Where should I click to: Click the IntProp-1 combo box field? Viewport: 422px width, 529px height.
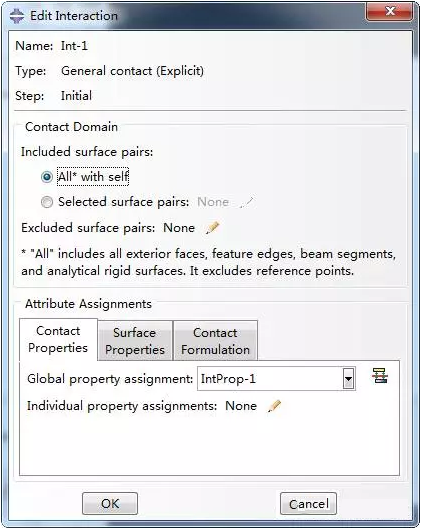point(276,379)
